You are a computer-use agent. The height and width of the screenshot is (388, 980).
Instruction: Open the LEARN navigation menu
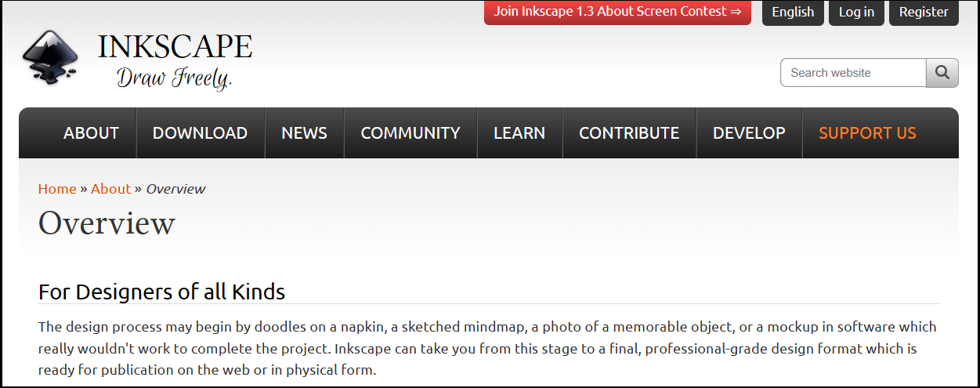click(519, 133)
